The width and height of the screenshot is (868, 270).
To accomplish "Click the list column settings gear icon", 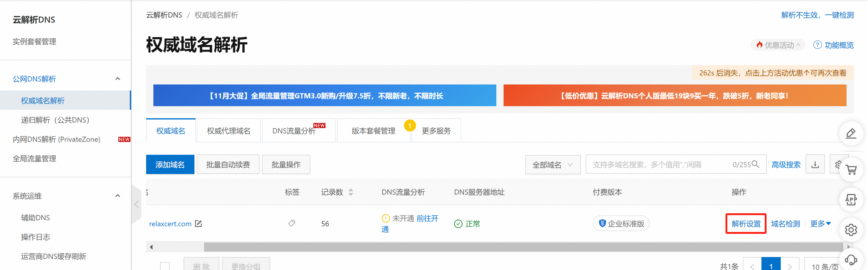I will (838, 165).
